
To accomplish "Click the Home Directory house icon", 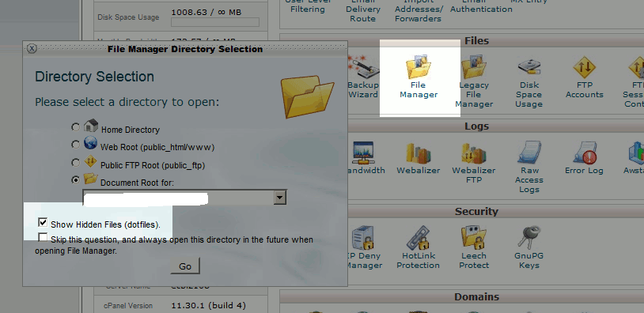I will [x=91, y=125].
